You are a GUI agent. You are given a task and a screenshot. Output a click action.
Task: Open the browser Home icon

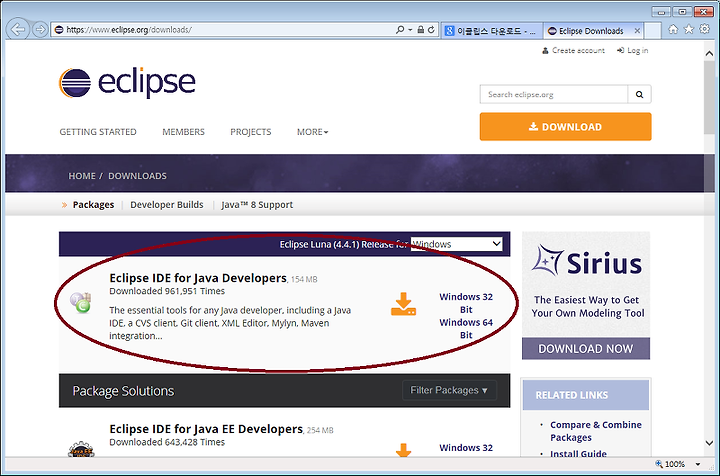[x=673, y=29]
